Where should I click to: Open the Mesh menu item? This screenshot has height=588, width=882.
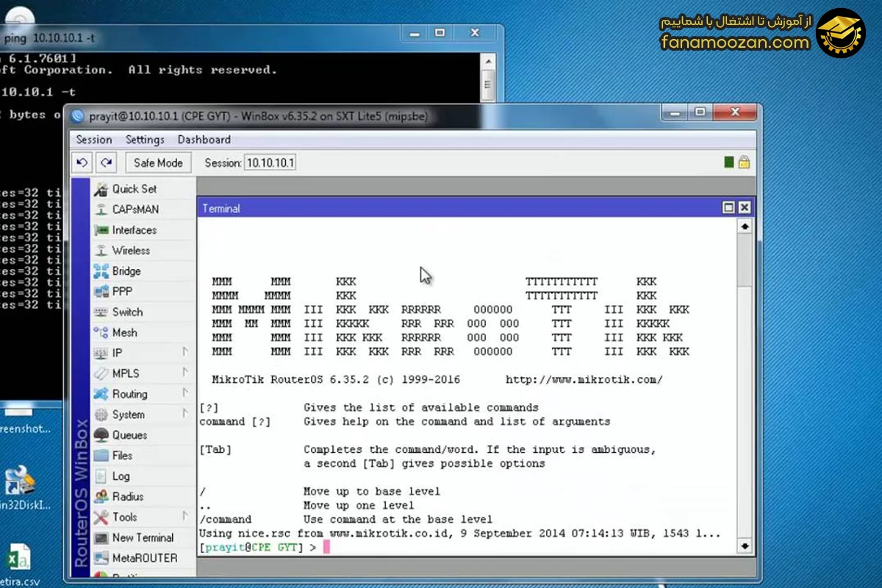click(143, 333)
